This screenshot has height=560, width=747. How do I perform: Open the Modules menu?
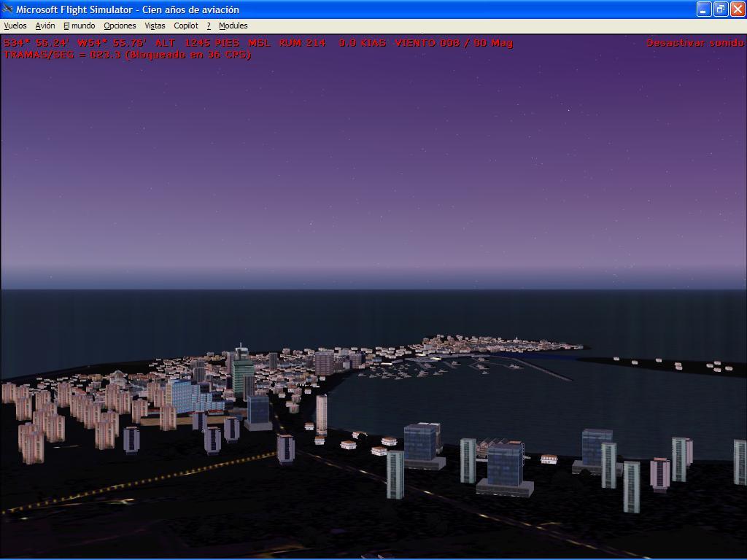coord(233,26)
